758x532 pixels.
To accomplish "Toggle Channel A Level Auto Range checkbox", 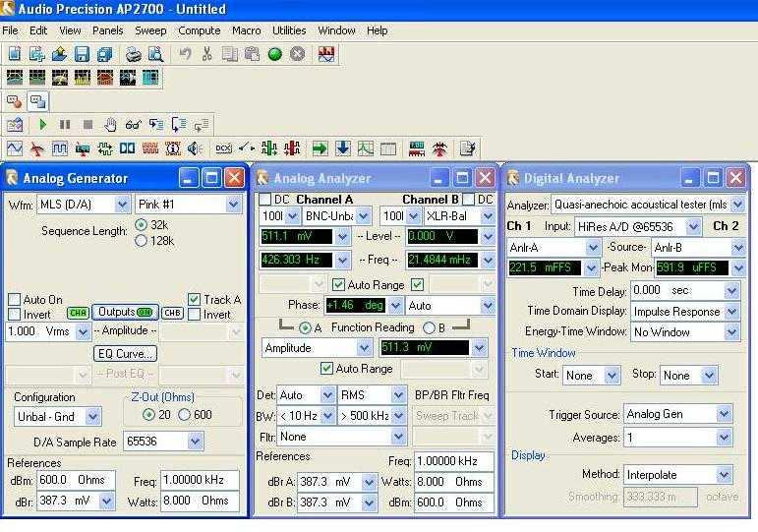I will [x=338, y=285].
